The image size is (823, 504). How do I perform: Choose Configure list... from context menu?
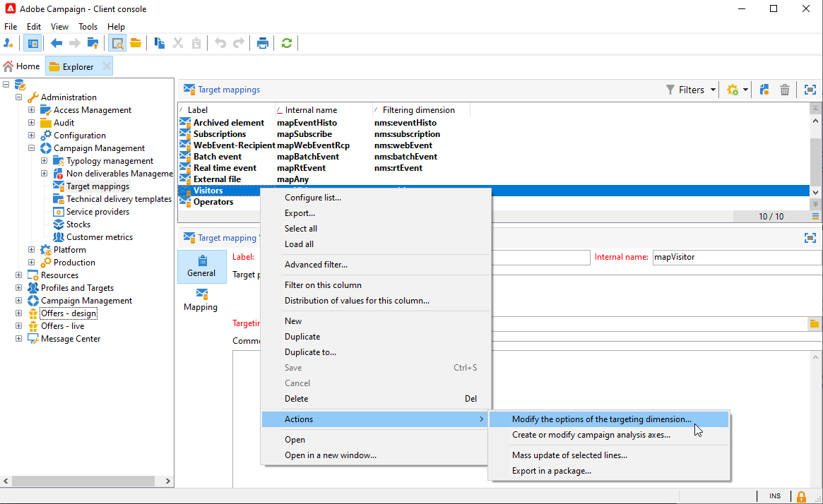tap(376, 198)
